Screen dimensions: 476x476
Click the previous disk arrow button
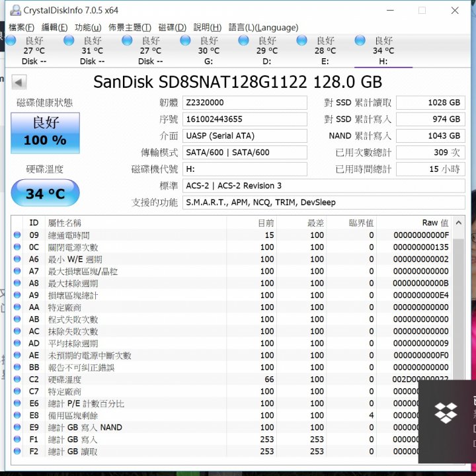(19, 82)
